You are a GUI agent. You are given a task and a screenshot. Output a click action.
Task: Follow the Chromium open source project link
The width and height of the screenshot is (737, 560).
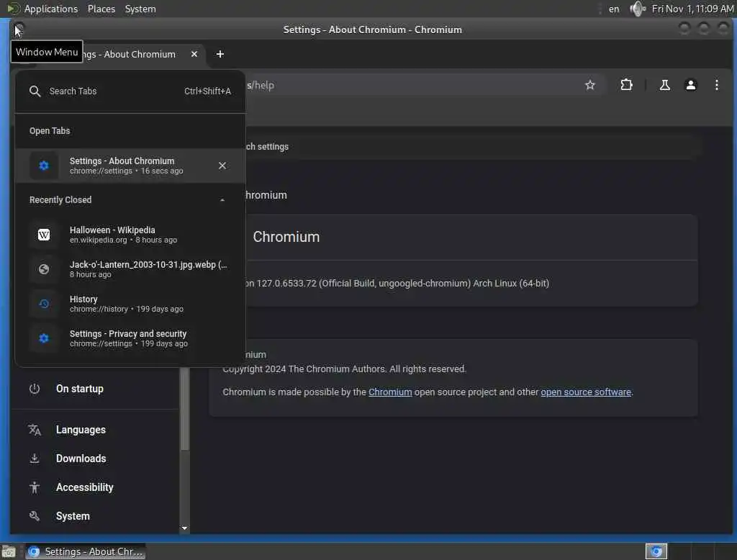(x=390, y=392)
